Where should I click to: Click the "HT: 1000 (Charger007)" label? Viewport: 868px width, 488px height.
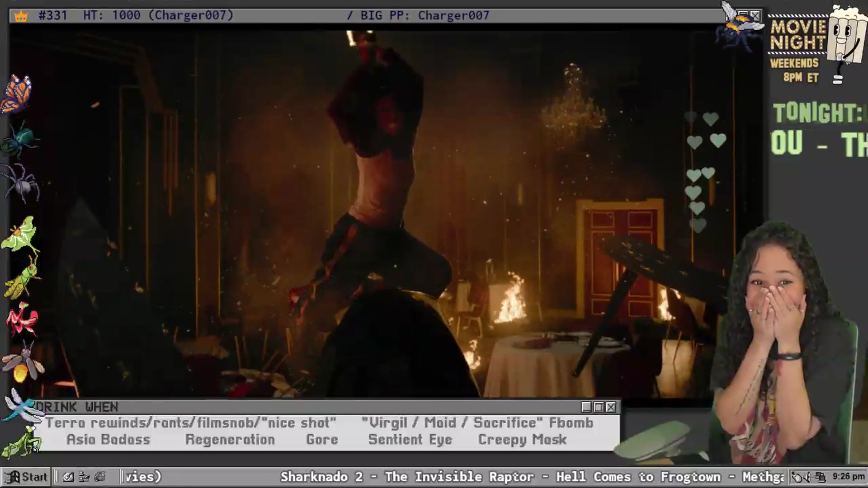click(x=158, y=16)
